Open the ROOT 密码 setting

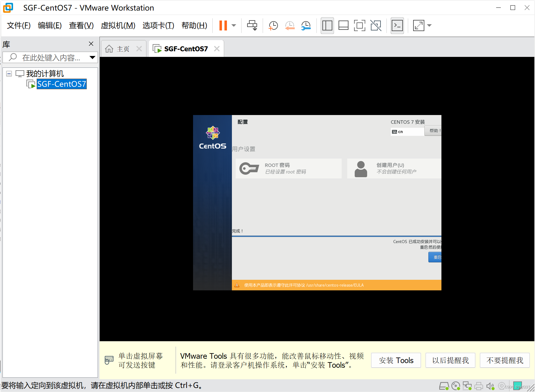pyautogui.click(x=288, y=168)
